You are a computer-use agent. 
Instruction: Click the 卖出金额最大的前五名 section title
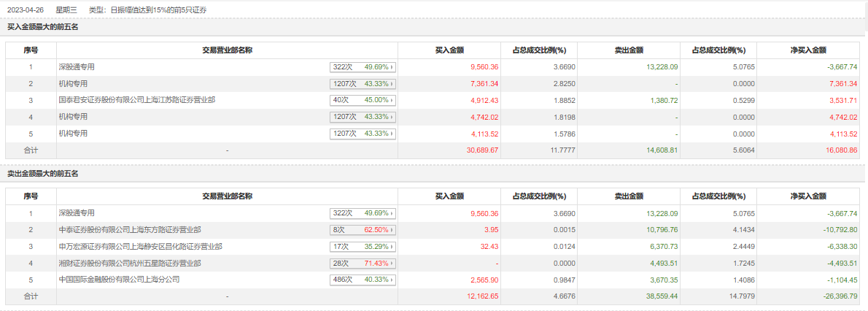coord(42,173)
